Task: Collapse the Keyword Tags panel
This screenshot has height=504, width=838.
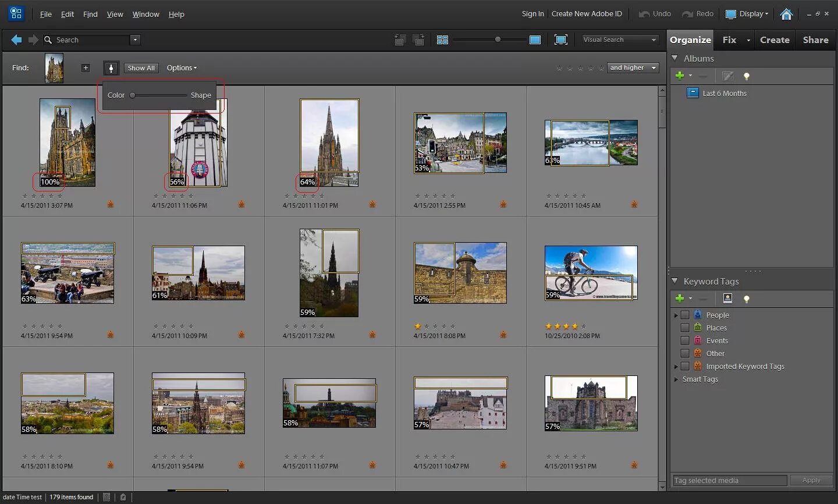Action: [x=674, y=281]
